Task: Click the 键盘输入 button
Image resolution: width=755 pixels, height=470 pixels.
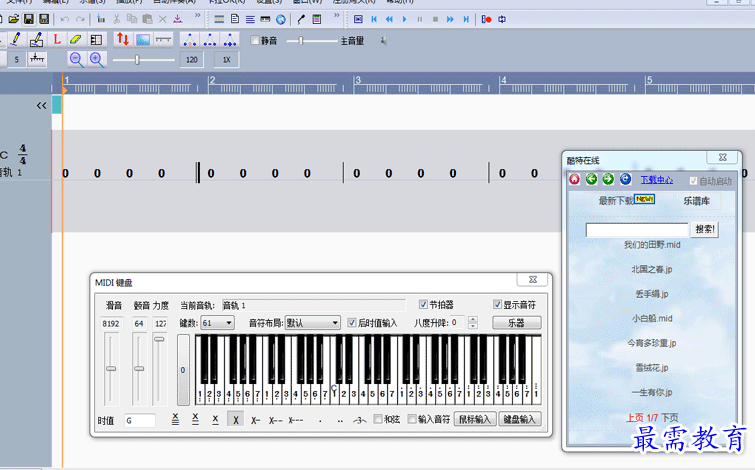Action: click(x=520, y=419)
